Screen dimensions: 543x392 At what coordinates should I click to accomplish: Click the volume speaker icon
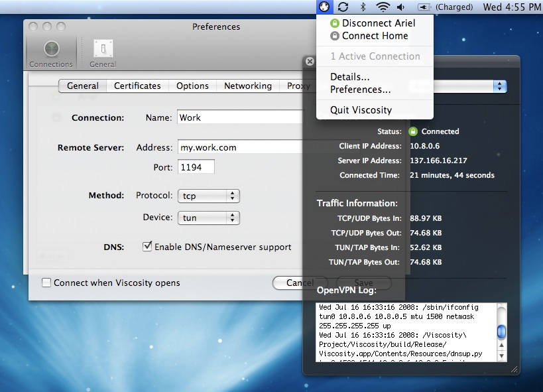click(401, 7)
